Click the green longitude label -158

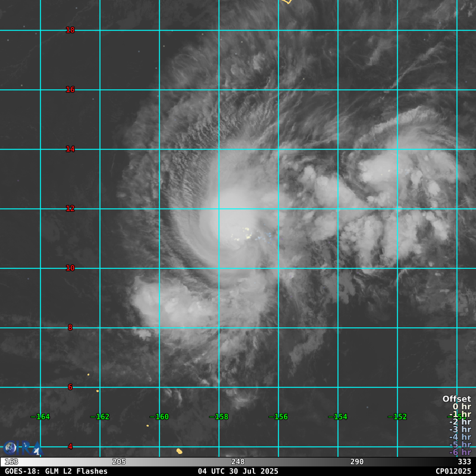[218, 416]
